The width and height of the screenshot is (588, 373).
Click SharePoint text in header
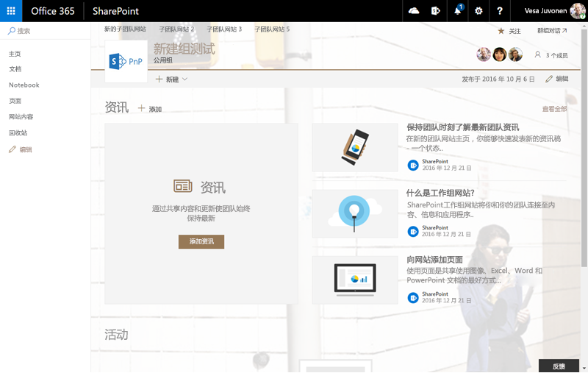pyautogui.click(x=115, y=11)
